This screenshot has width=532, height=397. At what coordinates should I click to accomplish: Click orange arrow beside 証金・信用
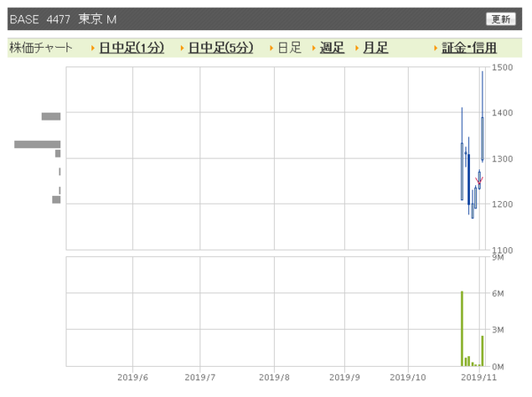[x=435, y=48]
